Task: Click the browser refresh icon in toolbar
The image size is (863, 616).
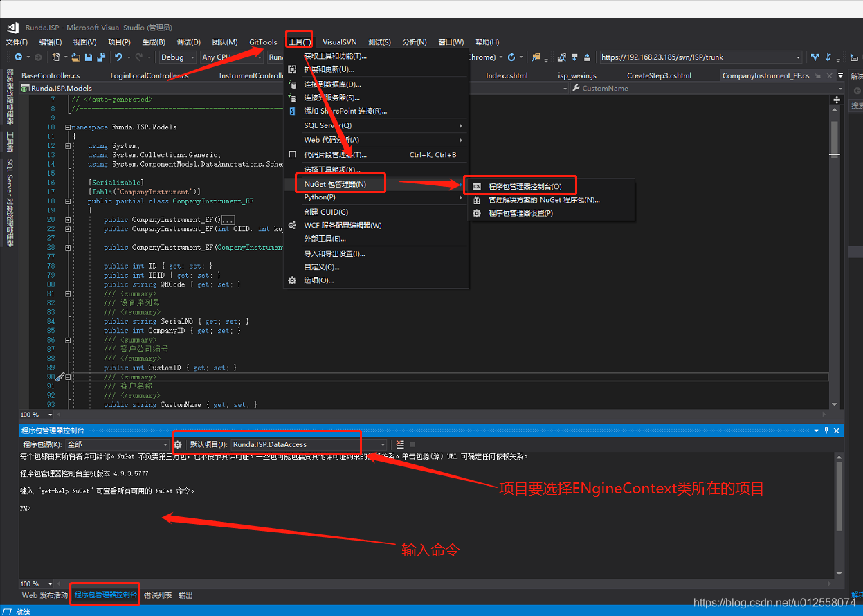Action: tap(511, 57)
